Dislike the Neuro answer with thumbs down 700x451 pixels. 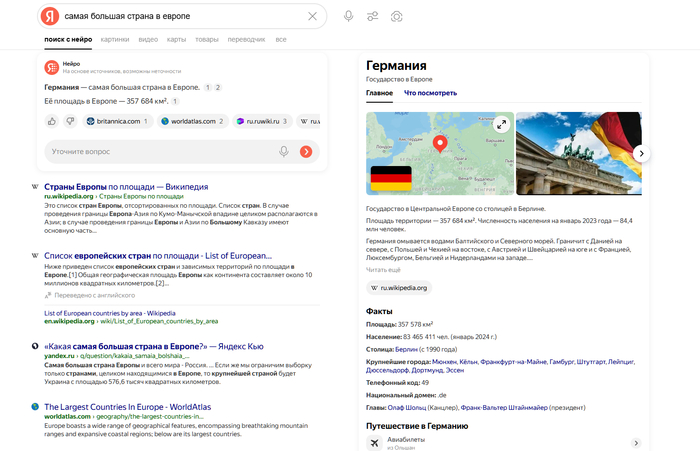70,121
